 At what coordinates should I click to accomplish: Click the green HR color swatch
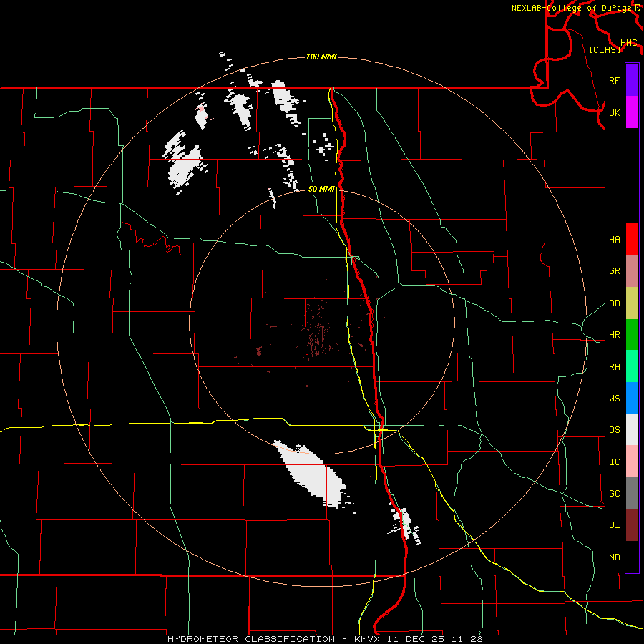[x=632, y=335]
